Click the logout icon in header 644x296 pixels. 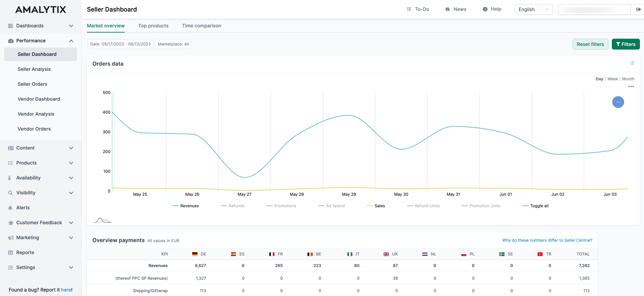638,10
